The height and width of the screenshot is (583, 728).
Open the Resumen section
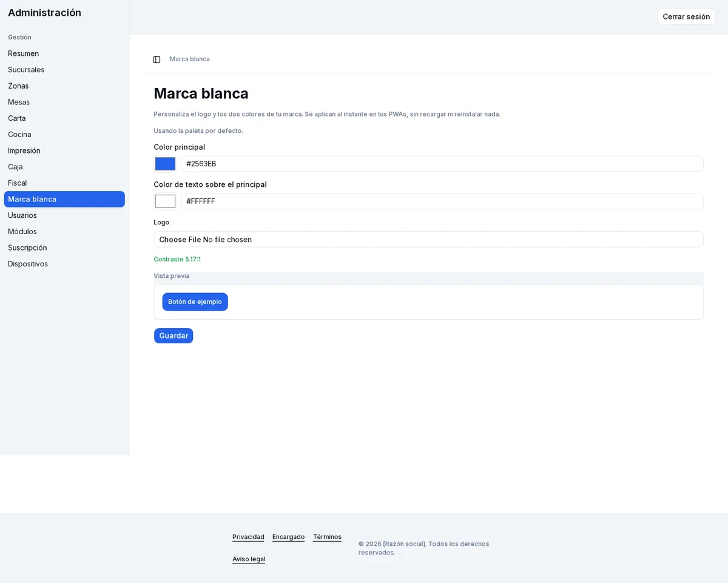point(64,53)
